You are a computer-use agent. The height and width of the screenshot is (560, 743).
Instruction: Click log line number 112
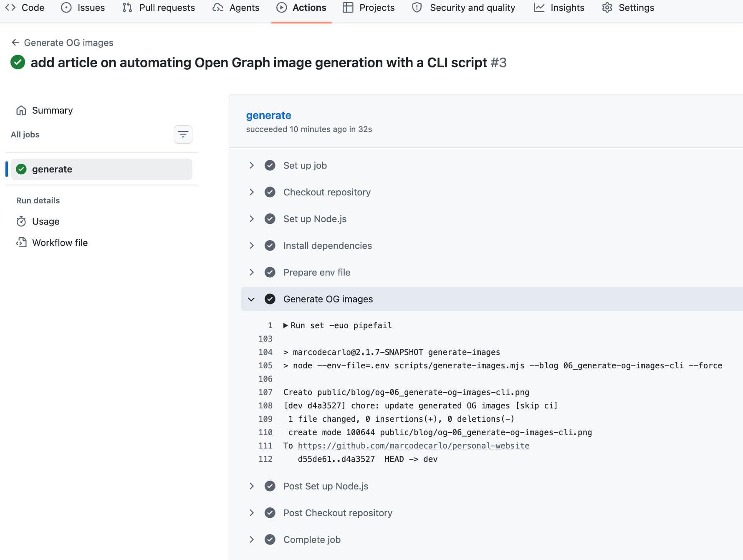click(x=265, y=459)
